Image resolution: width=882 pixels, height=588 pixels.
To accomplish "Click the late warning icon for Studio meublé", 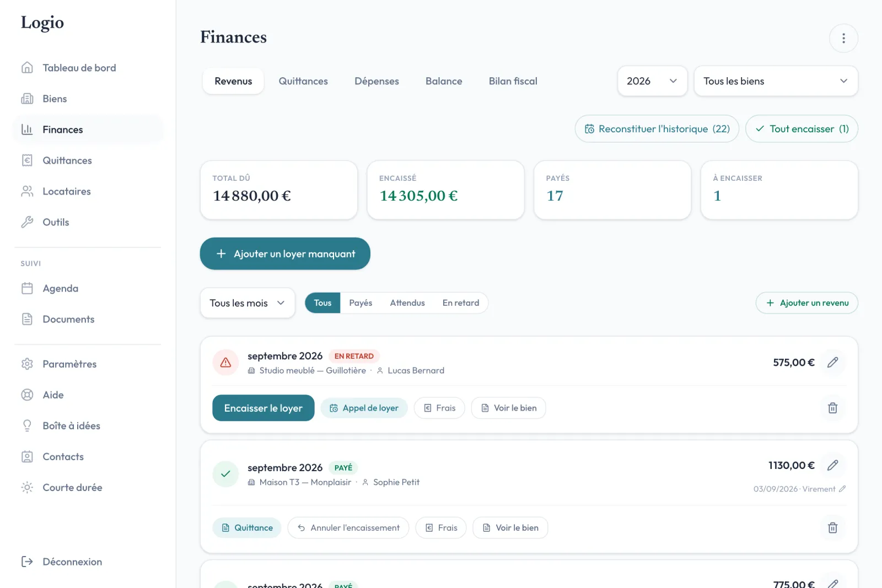I will click(x=225, y=362).
